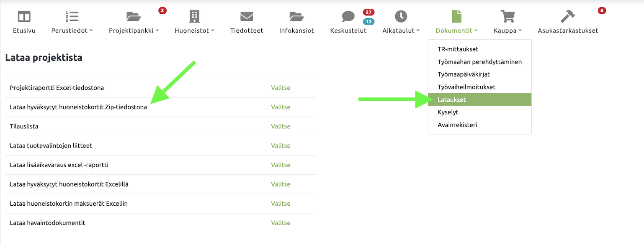Open Tiedotteet via the envelope icon
This screenshot has width=644, height=245.
pyautogui.click(x=247, y=17)
